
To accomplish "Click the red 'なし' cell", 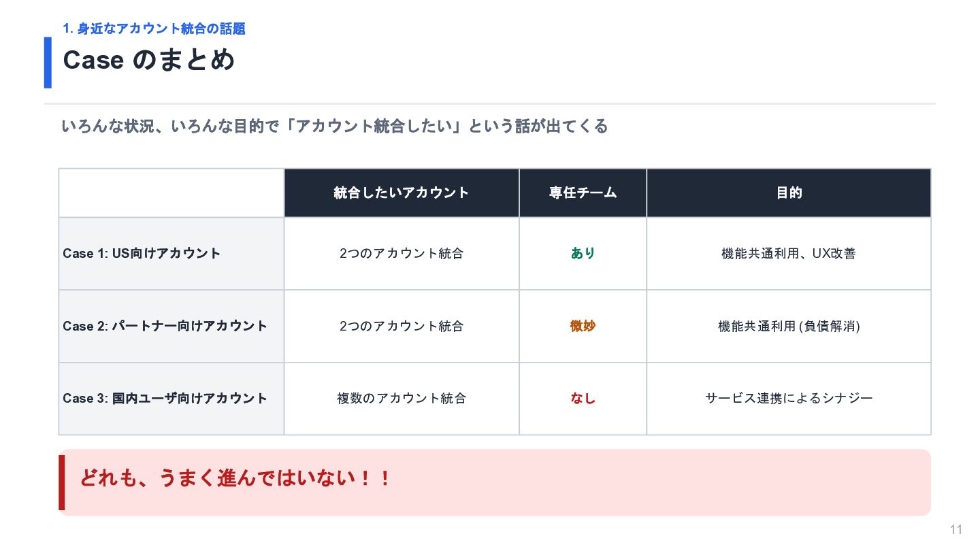I will pos(583,399).
